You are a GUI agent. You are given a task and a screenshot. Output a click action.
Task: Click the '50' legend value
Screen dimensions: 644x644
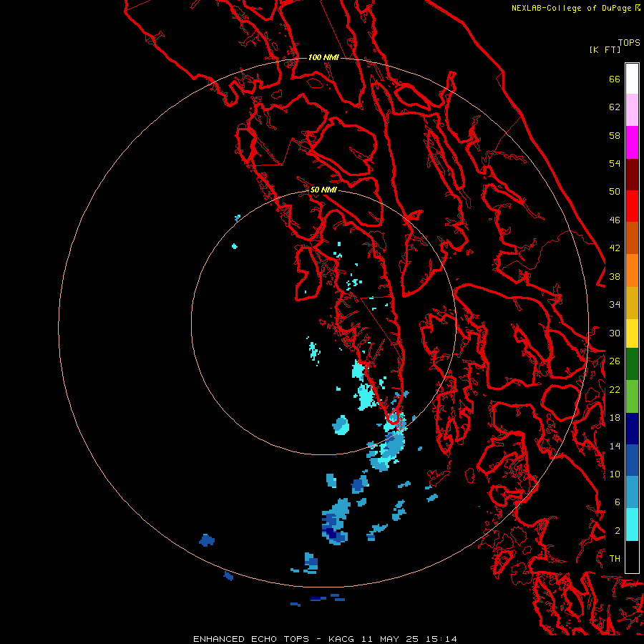click(615, 192)
